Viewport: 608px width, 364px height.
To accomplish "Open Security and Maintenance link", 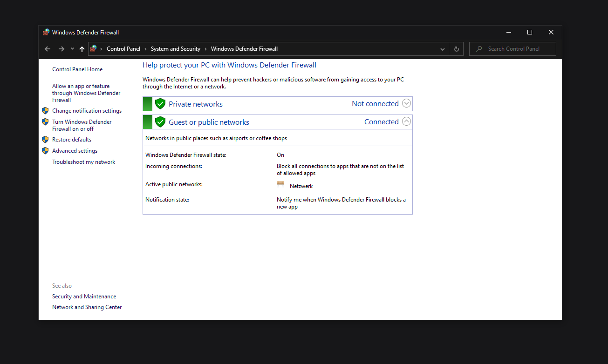I will point(84,297).
